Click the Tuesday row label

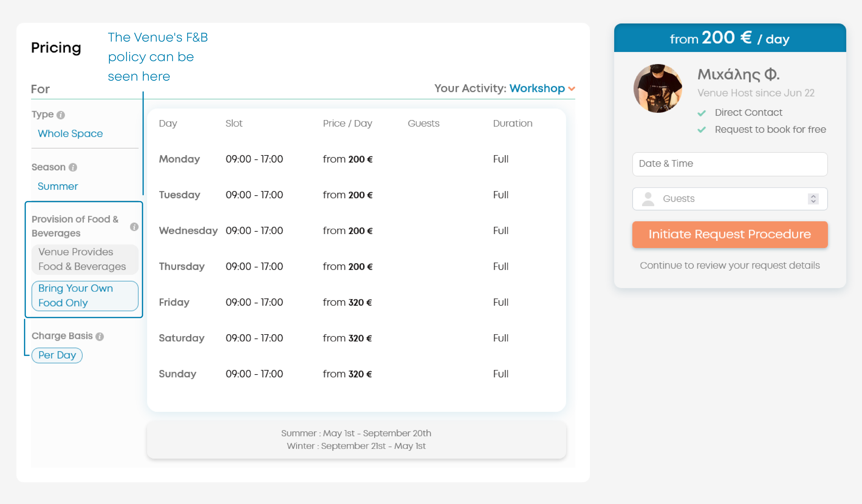[180, 195]
